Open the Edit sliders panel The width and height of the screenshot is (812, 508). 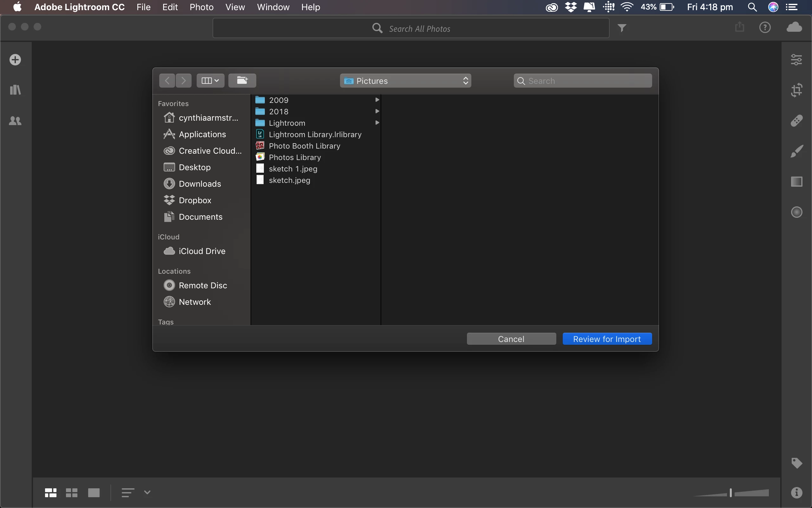(796, 60)
